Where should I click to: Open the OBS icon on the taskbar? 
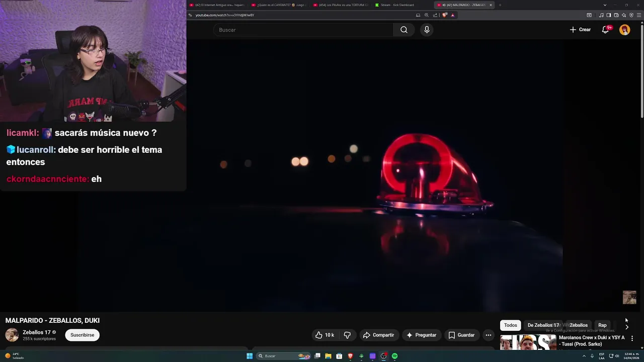(383, 356)
